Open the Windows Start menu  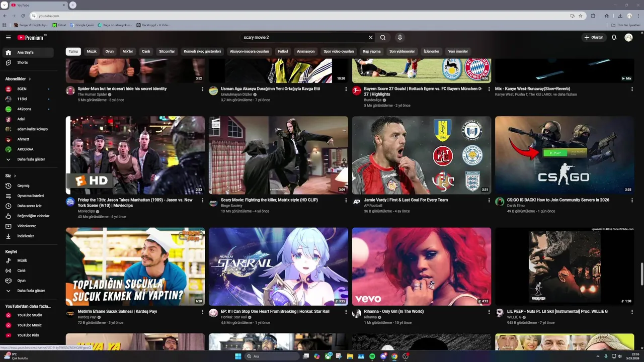click(x=238, y=356)
